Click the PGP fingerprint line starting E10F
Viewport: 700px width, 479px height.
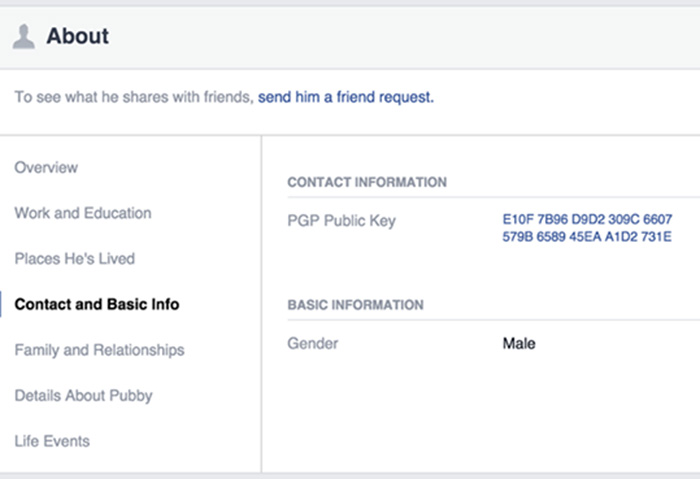point(587,219)
